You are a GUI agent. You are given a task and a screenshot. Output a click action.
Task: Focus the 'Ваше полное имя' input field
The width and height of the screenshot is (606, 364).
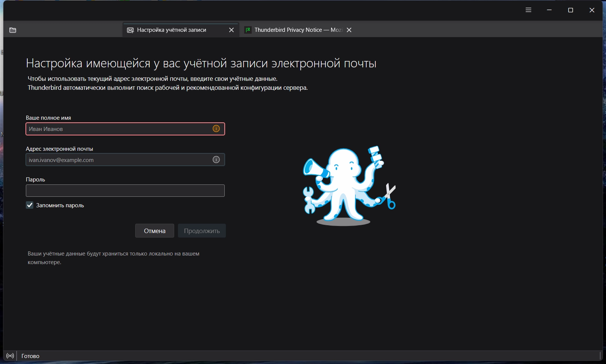(125, 129)
